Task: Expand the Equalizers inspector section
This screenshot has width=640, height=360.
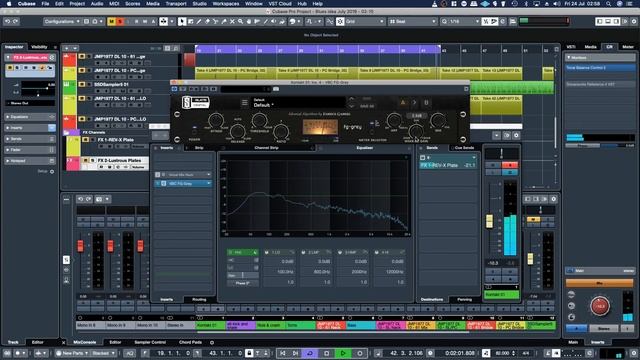Action: point(29,117)
